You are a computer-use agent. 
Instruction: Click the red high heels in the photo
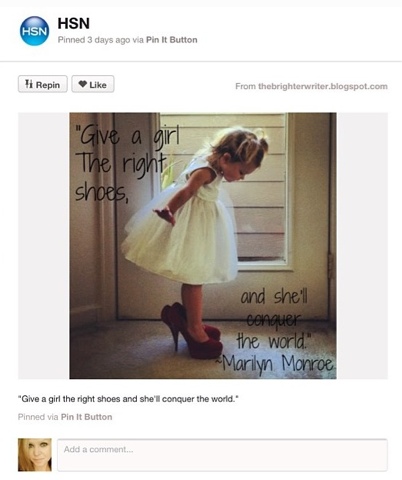pyautogui.click(x=192, y=331)
